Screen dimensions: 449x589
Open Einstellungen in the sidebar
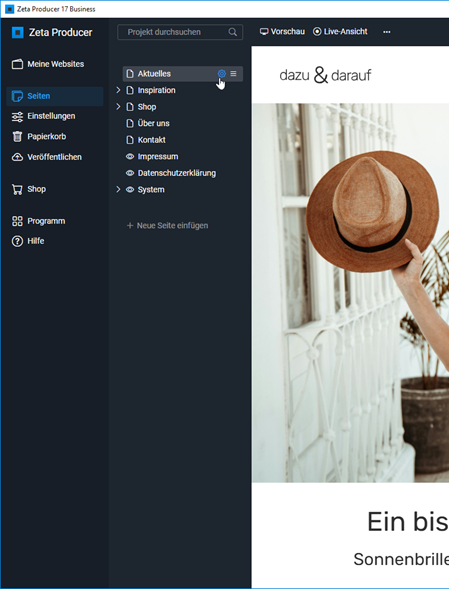click(44, 116)
